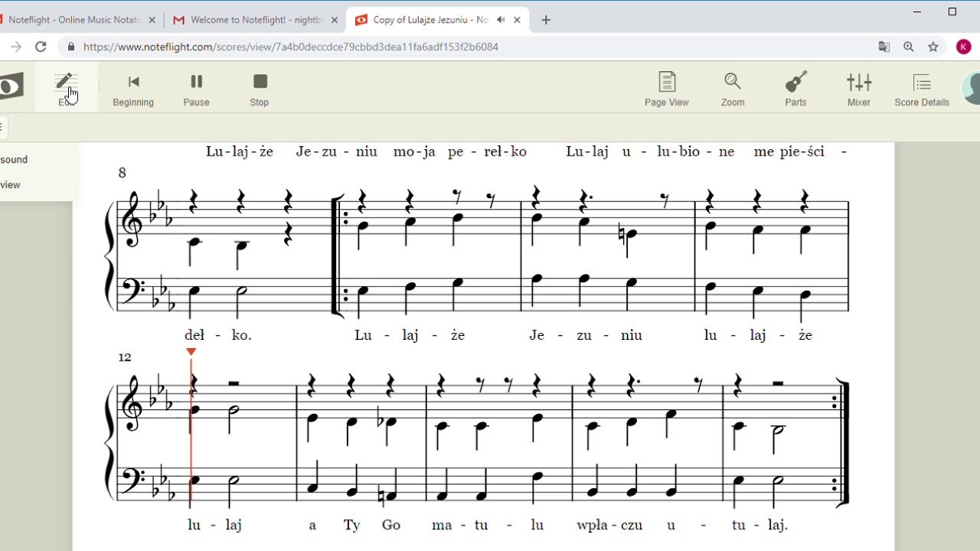This screenshot has height=551, width=980.
Task: Minimize the Chrome browser window
Action: coord(918,11)
